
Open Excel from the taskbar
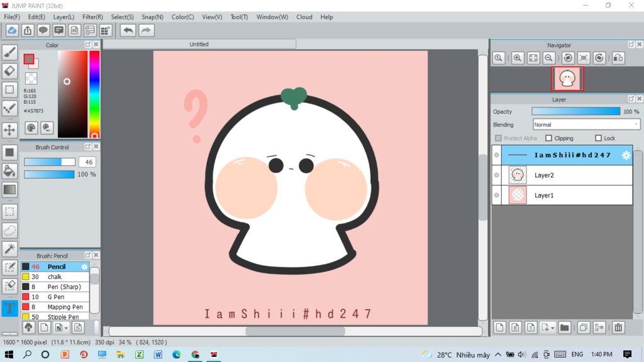(x=139, y=354)
